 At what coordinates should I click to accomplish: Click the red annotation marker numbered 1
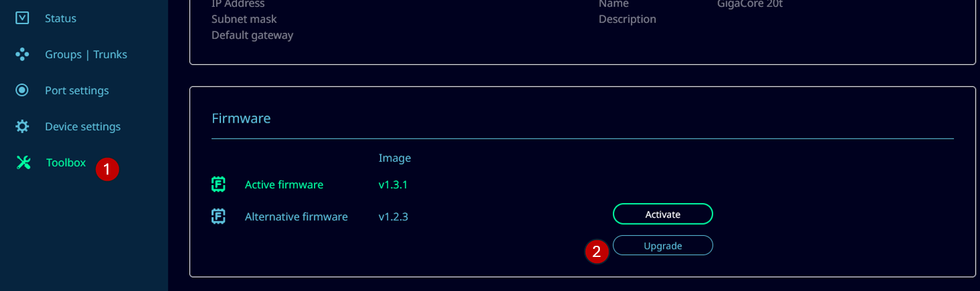pyautogui.click(x=107, y=169)
